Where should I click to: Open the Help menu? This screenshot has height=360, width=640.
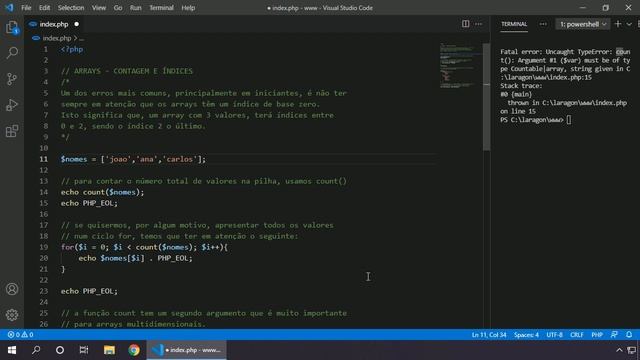[x=188, y=8]
